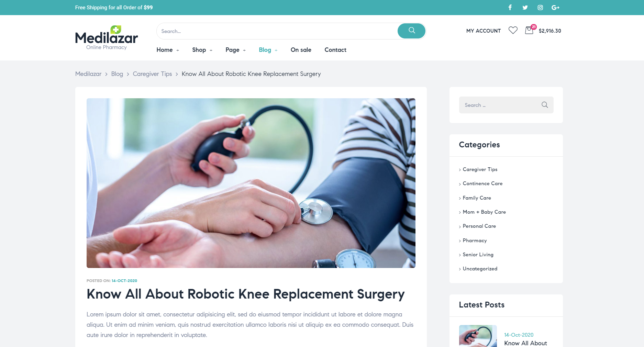
Task: Click the sidebar search magnifier icon
Action: click(545, 105)
